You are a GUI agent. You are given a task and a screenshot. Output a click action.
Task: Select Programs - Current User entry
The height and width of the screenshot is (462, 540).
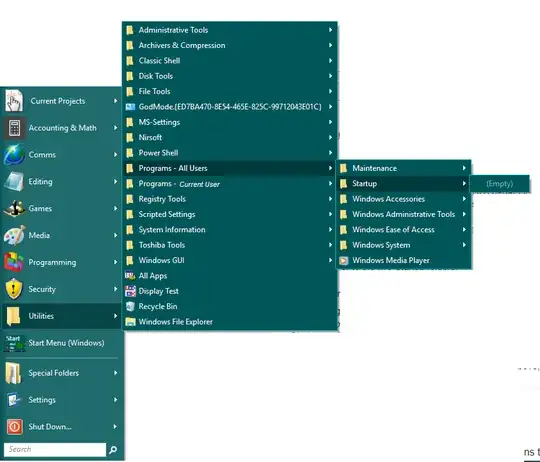pyautogui.click(x=230, y=184)
